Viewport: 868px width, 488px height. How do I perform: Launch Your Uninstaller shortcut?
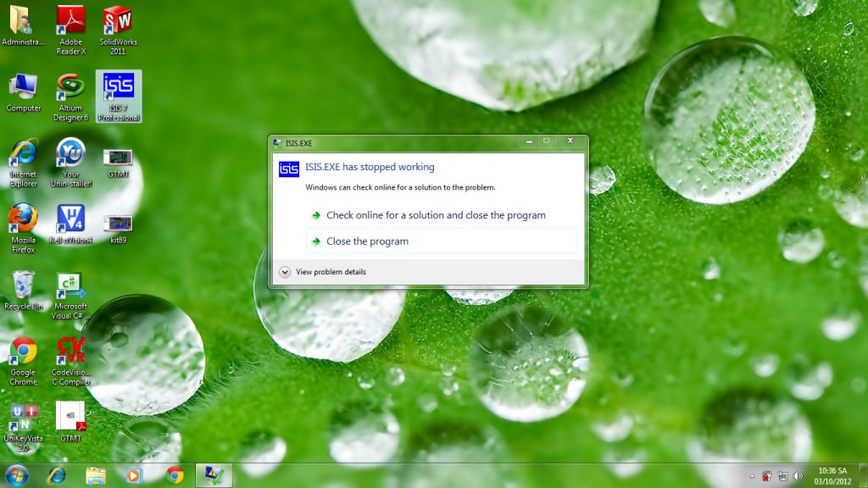(x=71, y=163)
